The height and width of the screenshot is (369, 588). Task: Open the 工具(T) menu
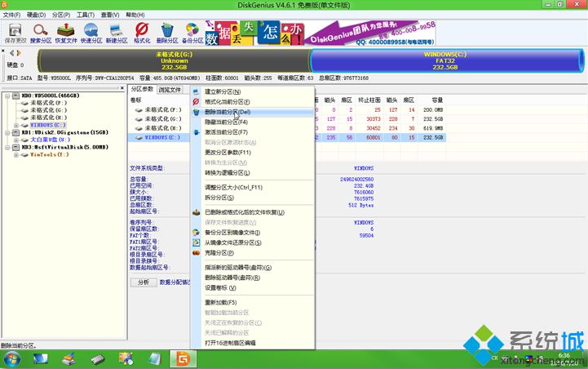86,15
